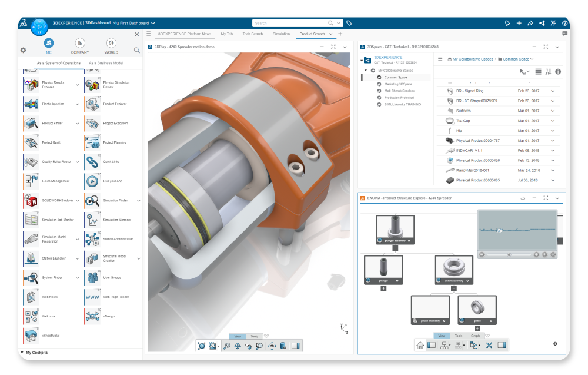The width and height of the screenshot is (588, 375).
Task: Collapse the My Cockpits section
Action: (22, 353)
